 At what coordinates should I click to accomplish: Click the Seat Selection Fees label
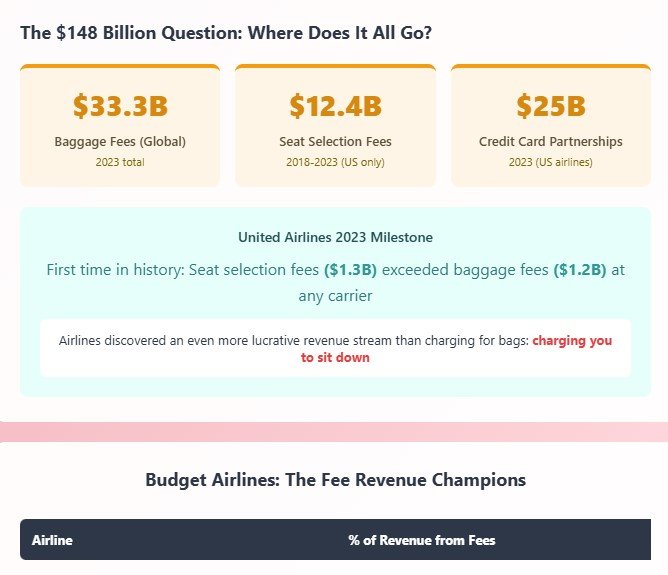(x=335, y=142)
